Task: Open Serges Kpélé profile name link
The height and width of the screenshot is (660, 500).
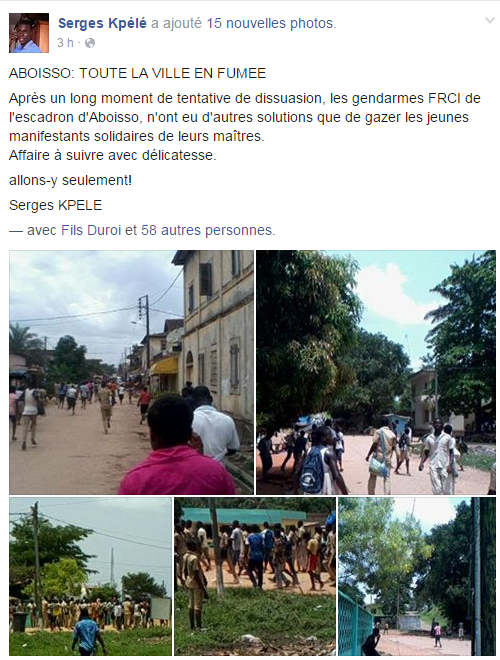Action: coord(102,23)
